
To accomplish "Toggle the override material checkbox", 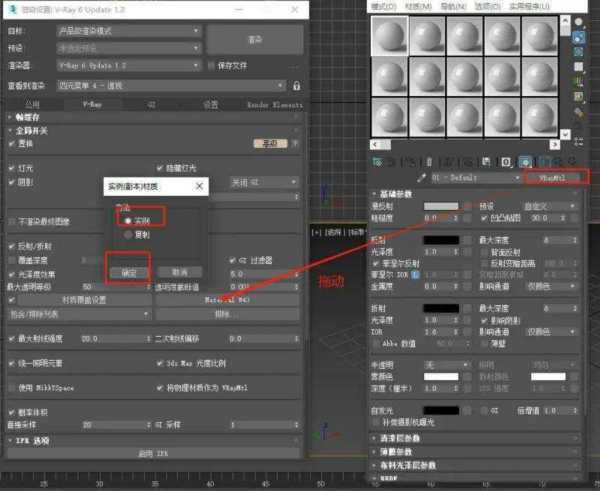I will click(11, 300).
